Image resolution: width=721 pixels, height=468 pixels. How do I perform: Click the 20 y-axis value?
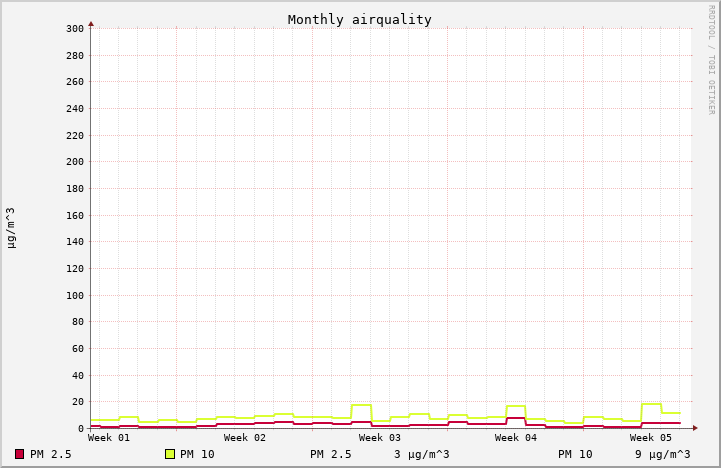(x=78, y=402)
